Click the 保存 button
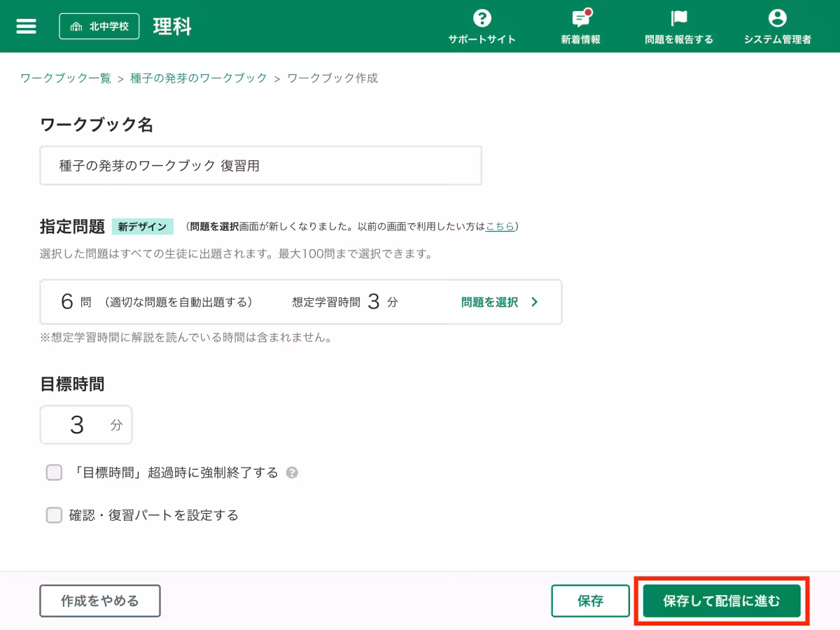840x630 pixels. pyautogui.click(x=590, y=601)
